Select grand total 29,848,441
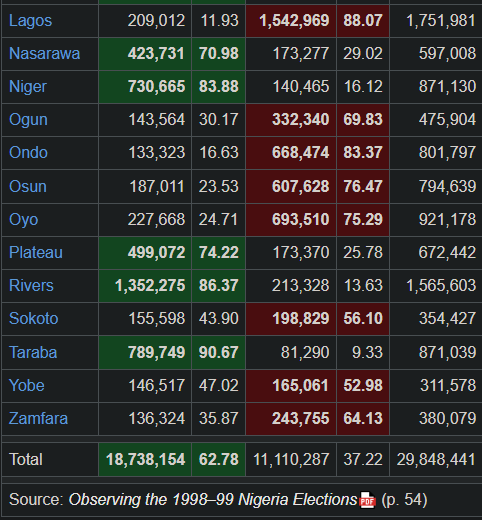 click(436, 459)
